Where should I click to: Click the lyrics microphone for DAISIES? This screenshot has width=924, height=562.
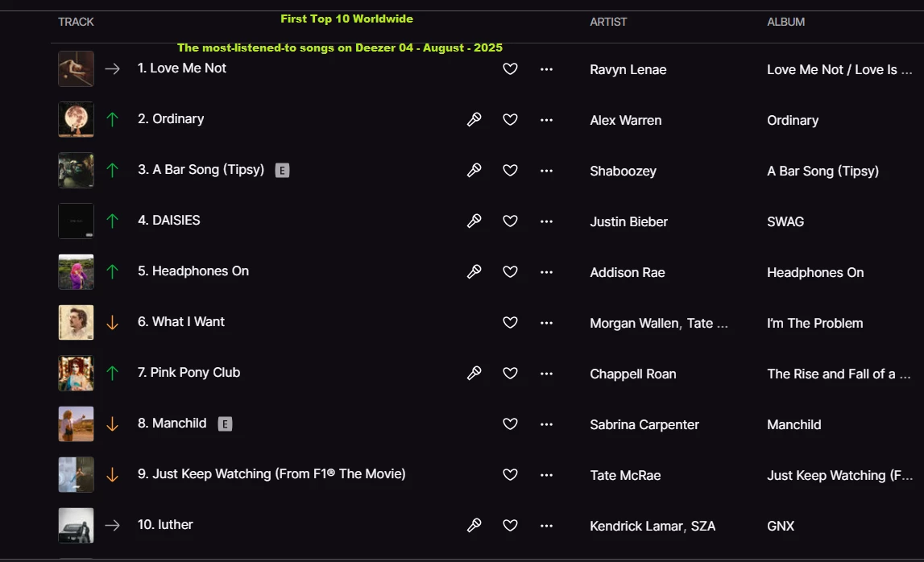(x=474, y=221)
